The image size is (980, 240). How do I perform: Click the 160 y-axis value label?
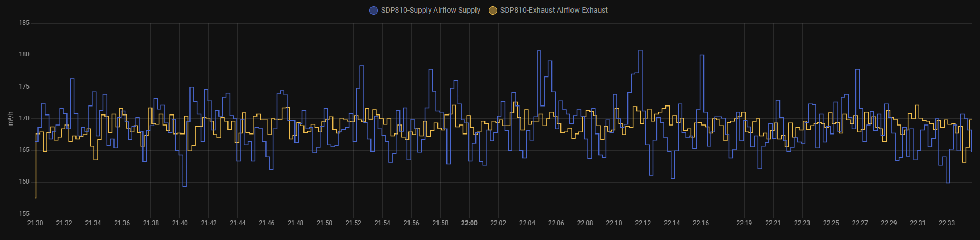(x=24, y=181)
